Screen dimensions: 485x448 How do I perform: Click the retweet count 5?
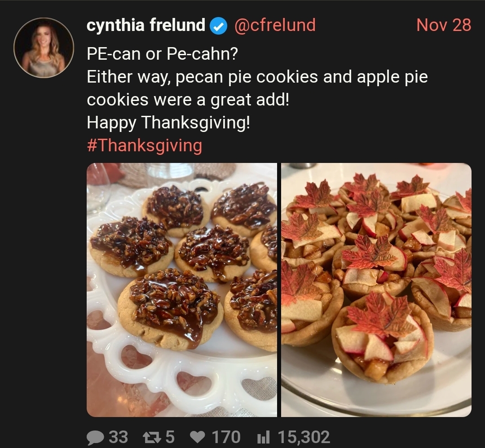[x=170, y=437]
